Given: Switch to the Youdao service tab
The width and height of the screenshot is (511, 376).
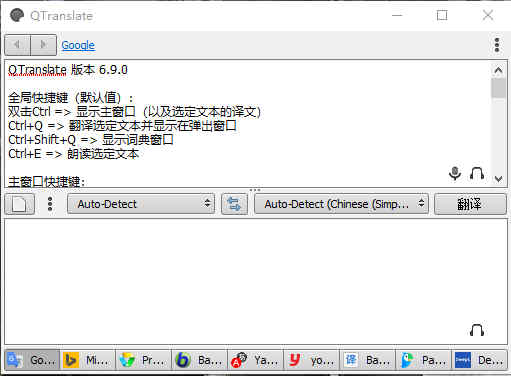Looking at the screenshot, I should tap(312, 360).
